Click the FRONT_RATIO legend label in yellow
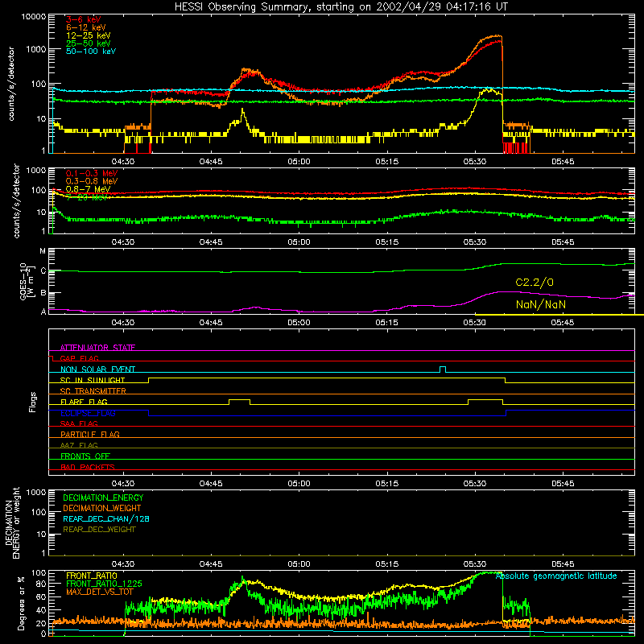This screenshot has height=644, width=644. coord(91,576)
